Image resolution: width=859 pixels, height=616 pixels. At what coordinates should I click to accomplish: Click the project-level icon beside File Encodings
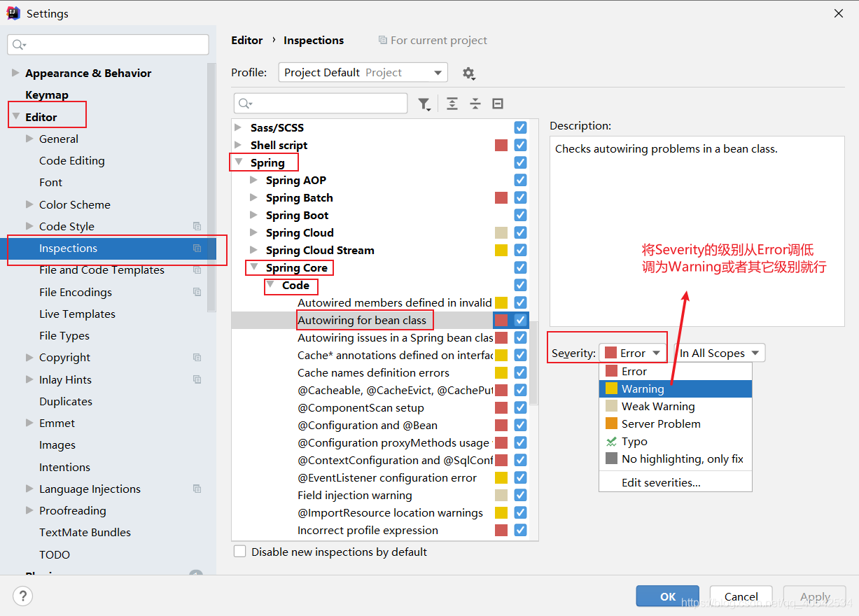pos(197,292)
